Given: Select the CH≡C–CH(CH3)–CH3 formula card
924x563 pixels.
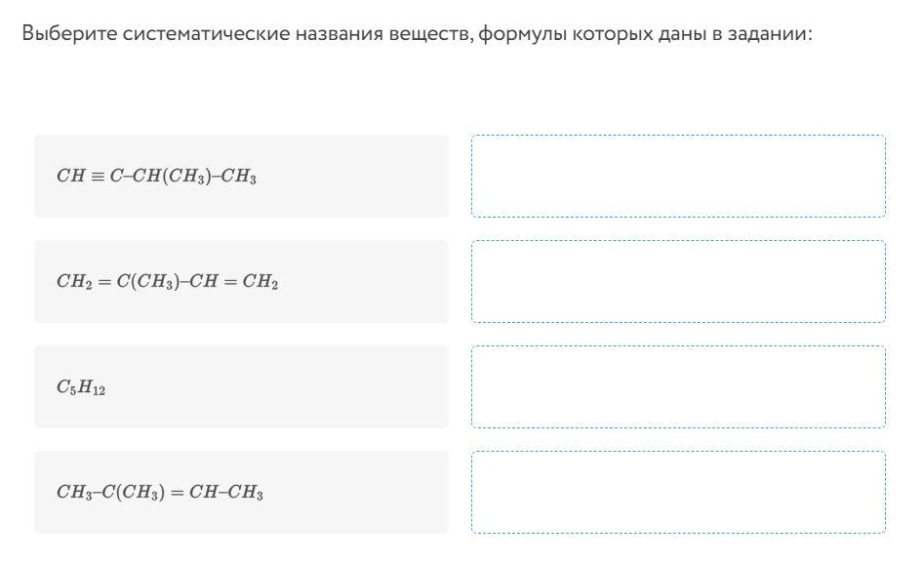Looking at the screenshot, I should coord(242,176).
